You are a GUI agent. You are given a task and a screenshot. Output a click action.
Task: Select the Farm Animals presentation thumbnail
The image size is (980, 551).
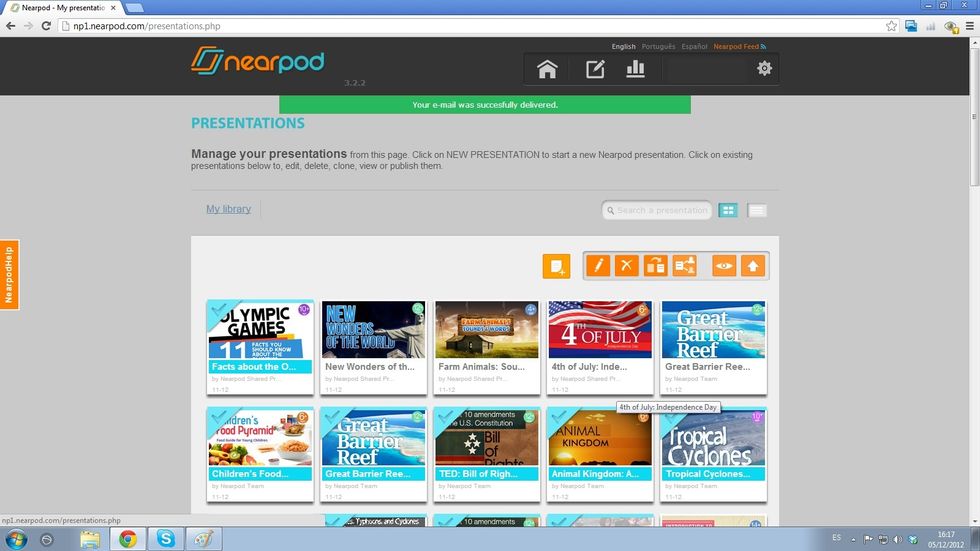click(x=486, y=330)
